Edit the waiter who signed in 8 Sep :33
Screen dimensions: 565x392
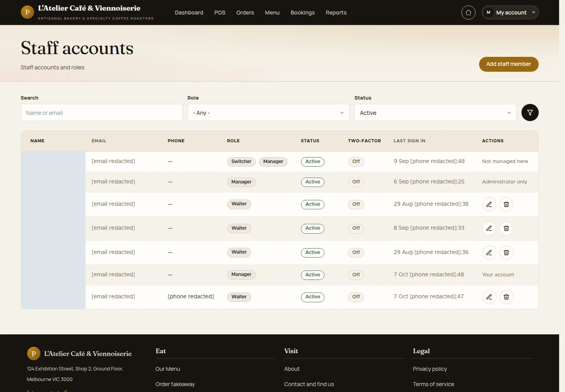pyautogui.click(x=489, y=229)
